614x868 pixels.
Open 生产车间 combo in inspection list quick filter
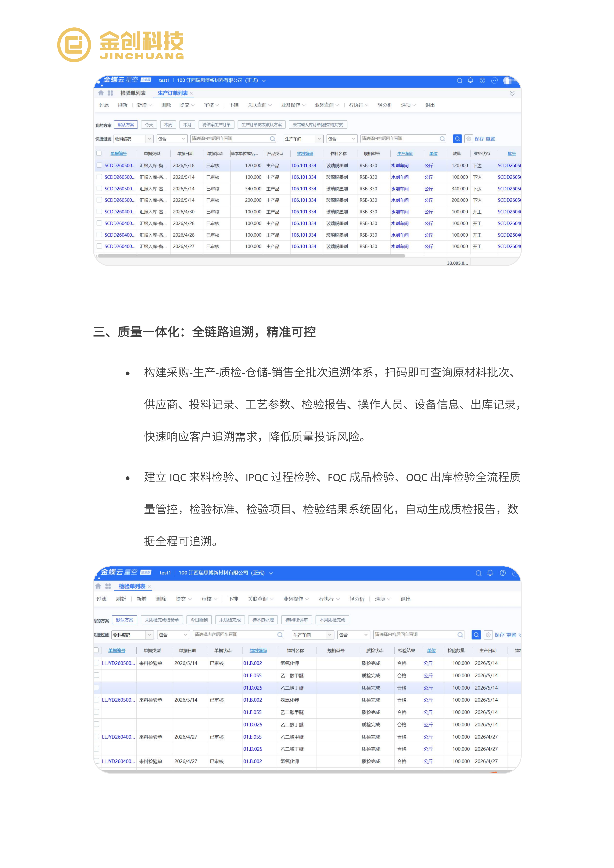[312, 635]
